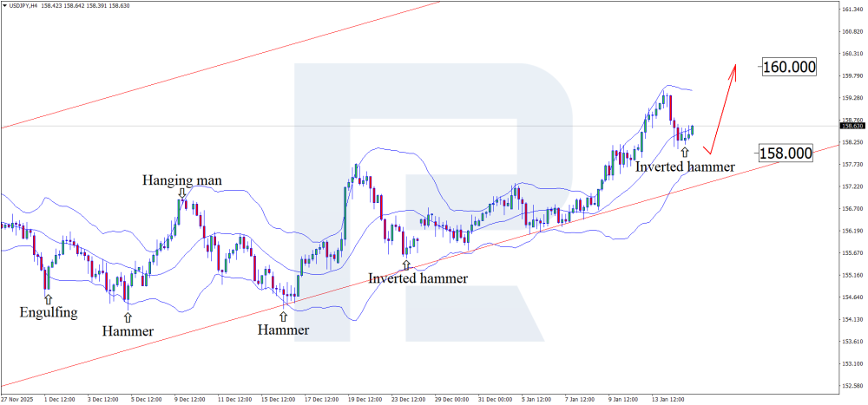868x405 pixels.
Task: Click the Hanging man text label
Action: tap(182, 180)
